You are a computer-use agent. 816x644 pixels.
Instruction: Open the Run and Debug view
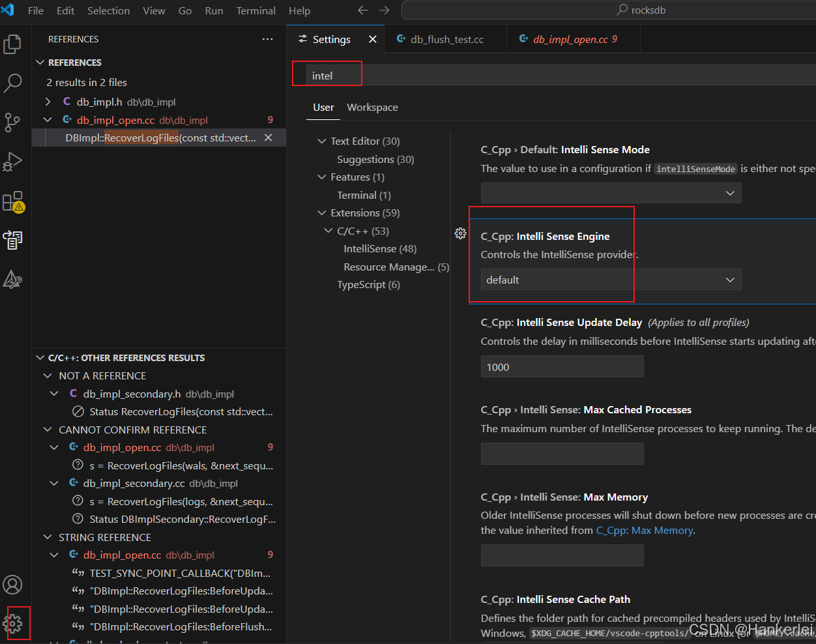click(x=12, y=161)
